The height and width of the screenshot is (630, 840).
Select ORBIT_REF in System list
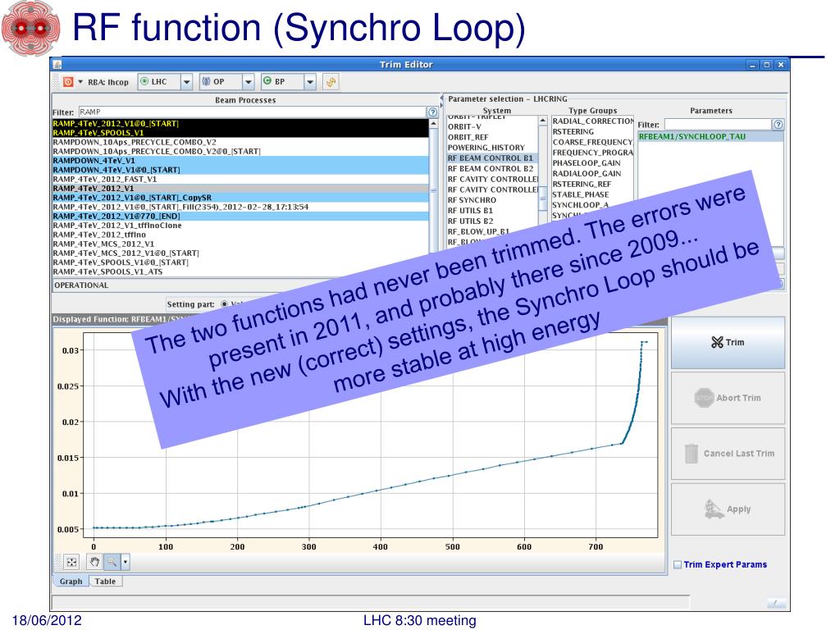pos(492,137)
